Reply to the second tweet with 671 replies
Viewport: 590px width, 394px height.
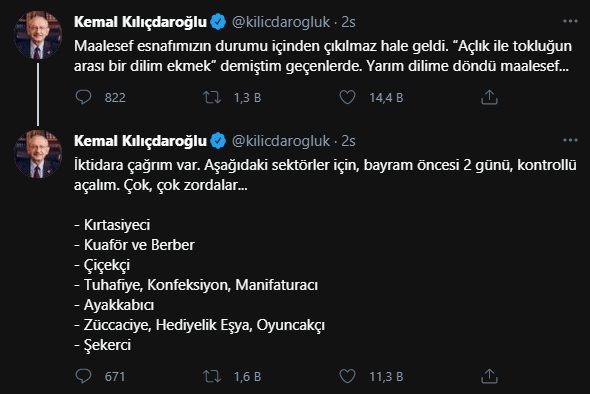pyautogui.click(x=84, y=376)
